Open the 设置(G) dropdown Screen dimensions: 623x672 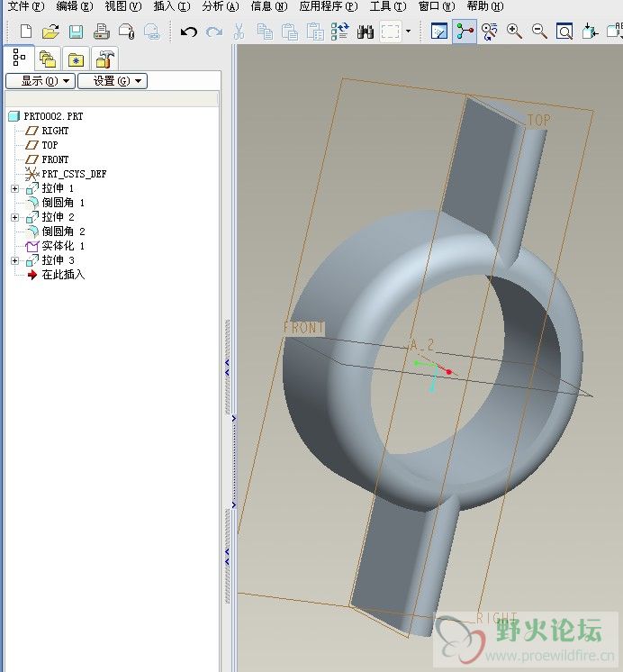(113, 81)
